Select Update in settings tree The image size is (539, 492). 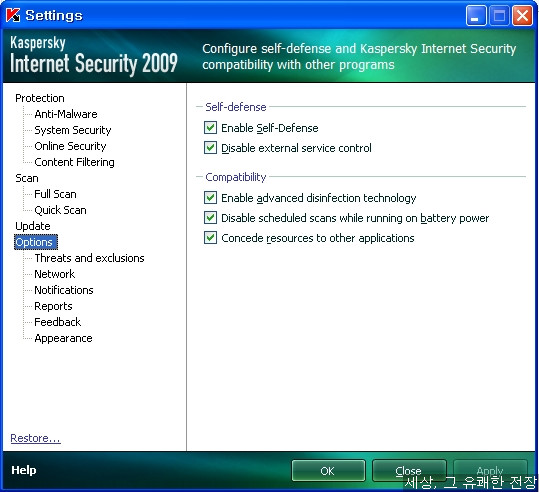point(33,226)
